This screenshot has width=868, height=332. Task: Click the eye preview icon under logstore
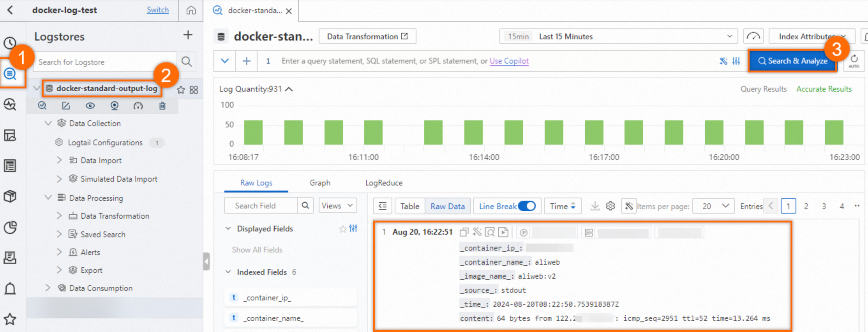pyautogui.click(x=90, y=106)
